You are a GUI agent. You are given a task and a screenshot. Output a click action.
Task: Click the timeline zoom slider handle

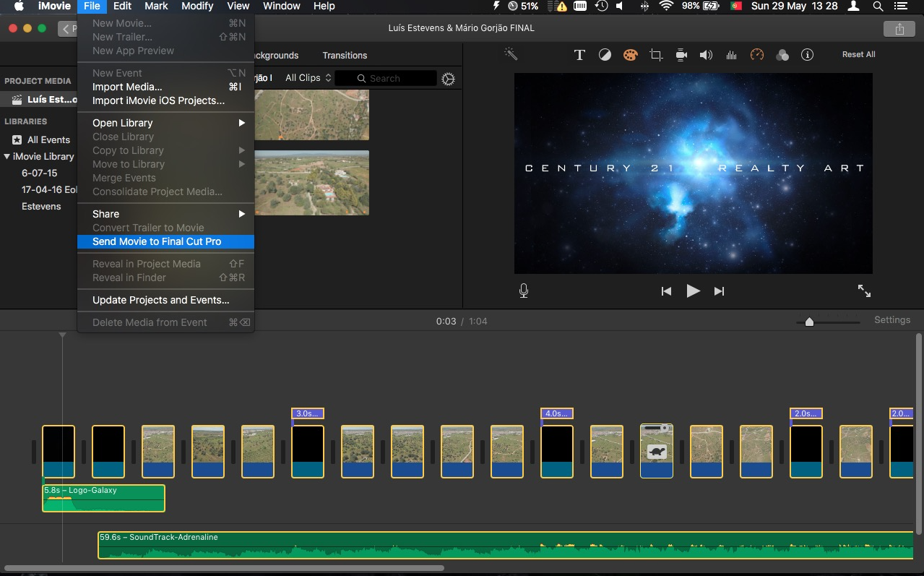tap(809, 322)
